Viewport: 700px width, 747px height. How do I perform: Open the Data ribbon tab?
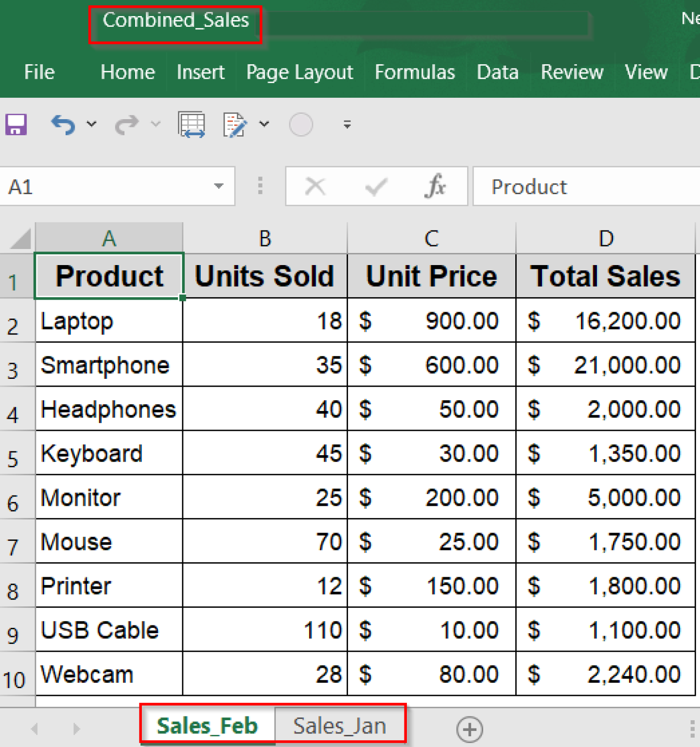click(497, 72)
